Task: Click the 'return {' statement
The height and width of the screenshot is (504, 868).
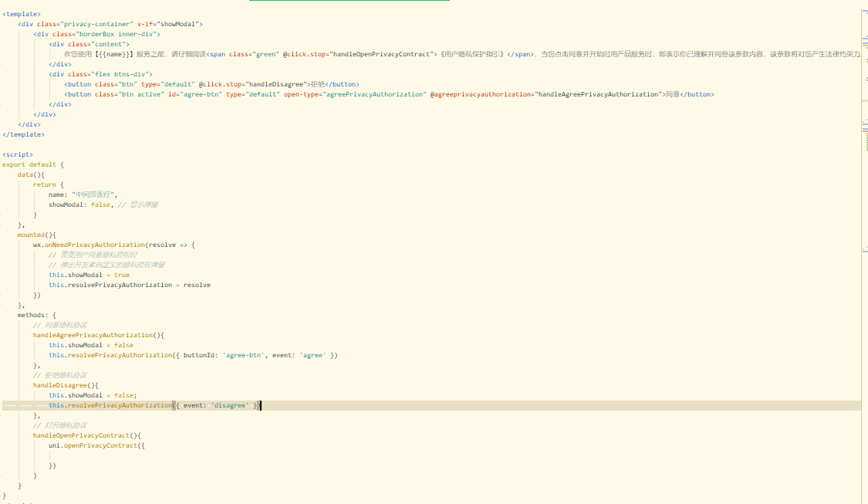Action: [x=48, y=184]
